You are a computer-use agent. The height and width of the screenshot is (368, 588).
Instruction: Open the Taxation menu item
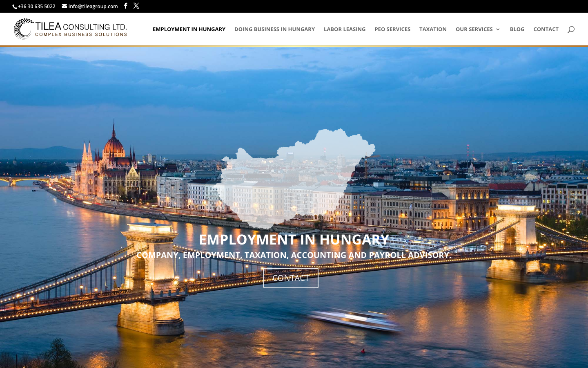[x=433, y=29]
